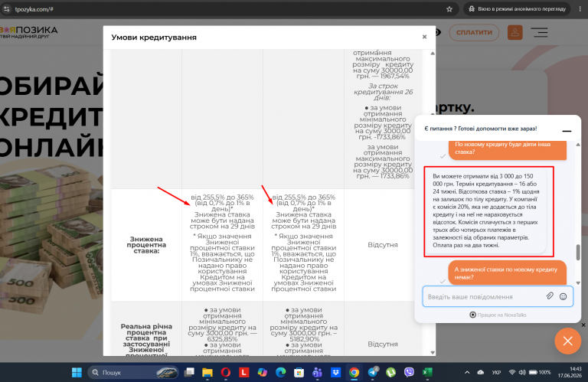Click the За строк кредитування 26 днів text
This screenshot has width=588, height=382.
[x=383, y=92]
